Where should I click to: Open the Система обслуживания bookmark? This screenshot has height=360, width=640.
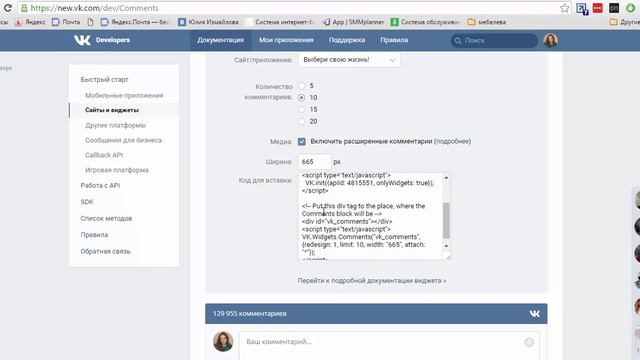point(425,22)
